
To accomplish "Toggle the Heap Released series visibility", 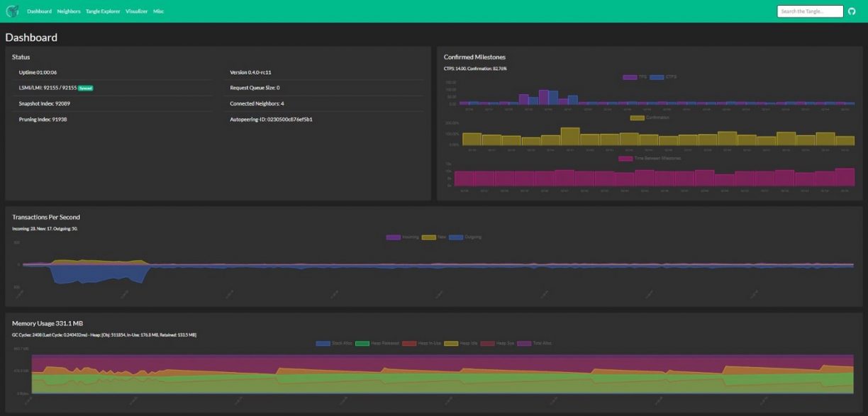I will tap(364, 343).
